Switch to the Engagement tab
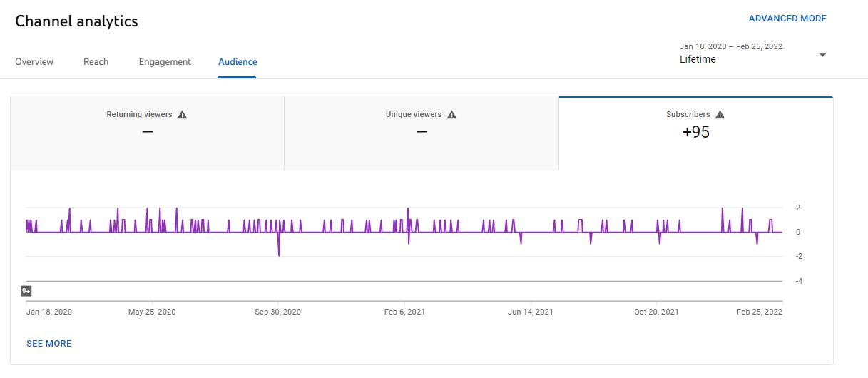Viewport: 868px width, 378px height. [165, 62]
